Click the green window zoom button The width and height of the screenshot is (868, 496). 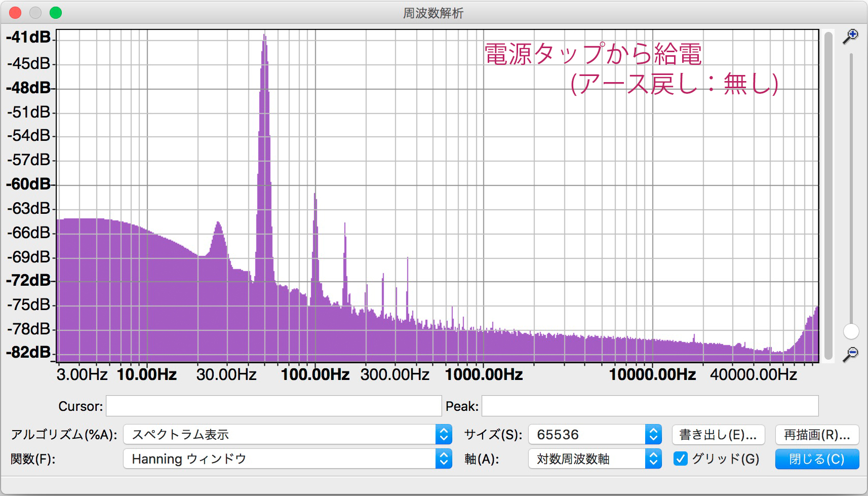click(56, 13)
